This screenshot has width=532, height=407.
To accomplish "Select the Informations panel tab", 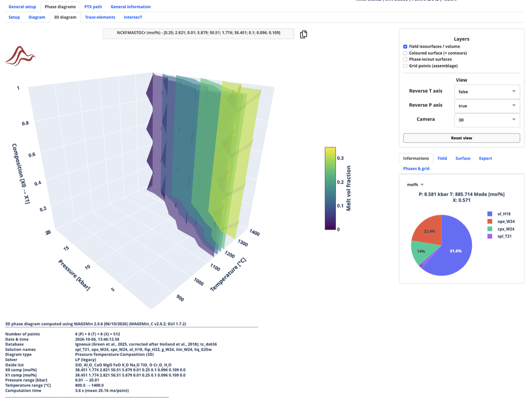I will tap(416, 158).
